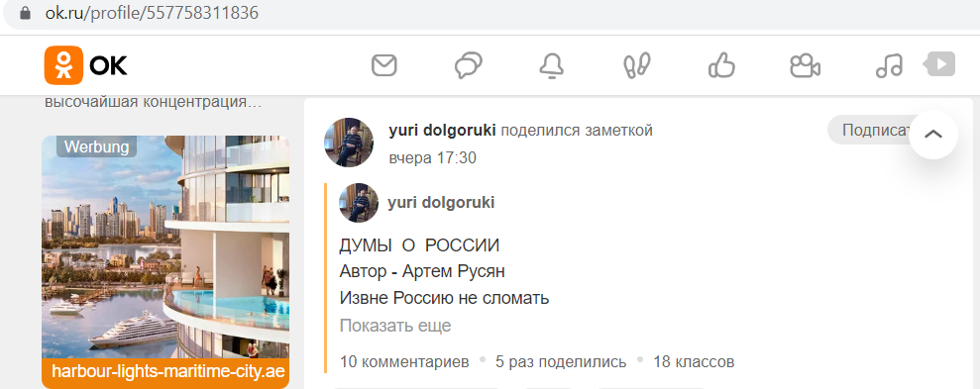This screenshot has height=389, width=980.
Task: Open events thumbs-up icon
Action: (721, 65)
